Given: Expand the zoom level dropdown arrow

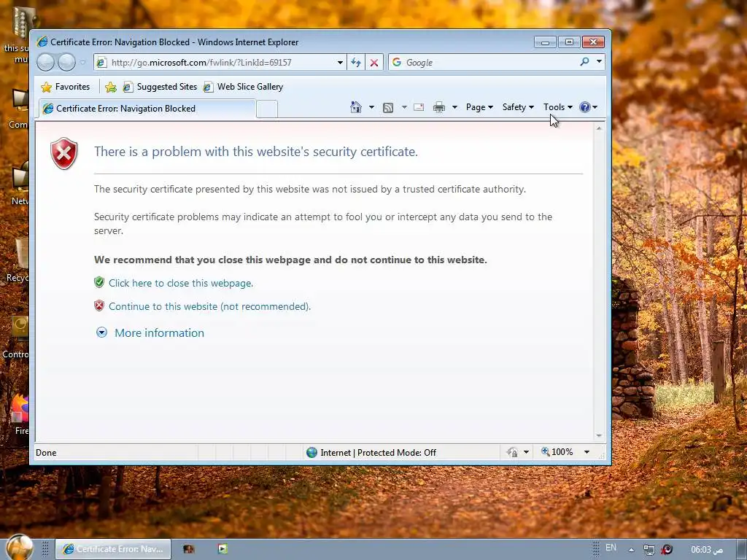Looking at the screenshot, I should (587, 452).
